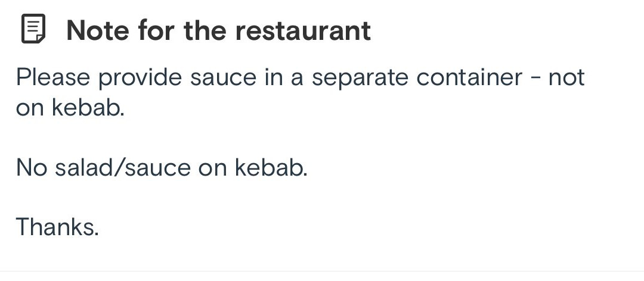Click "on" in the "No salad/sauce" line
The width and height of the screenshot is (644, 281).
tap(213, 168)
